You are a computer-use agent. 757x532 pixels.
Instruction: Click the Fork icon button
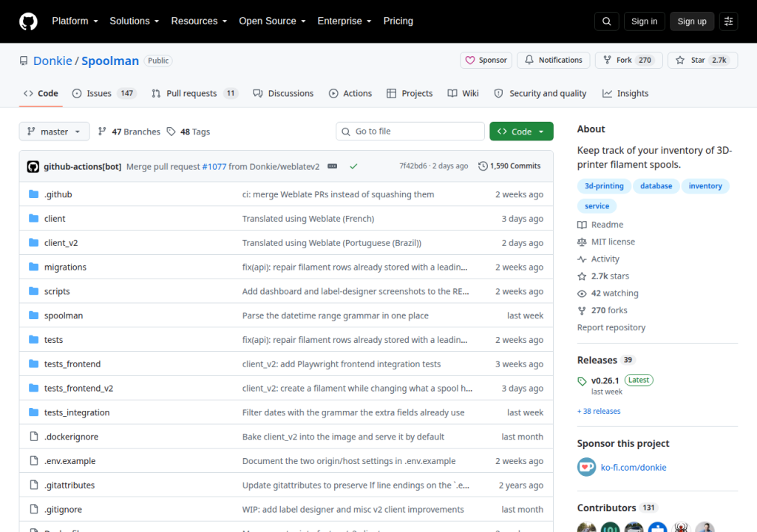pyautogui.click(x=608, y=61)
